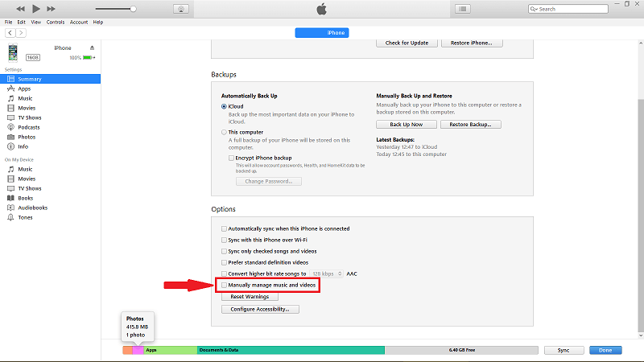This screenshot has width=644, height=362.
Task: Open the File menu
Action: (x=8, y=23)
